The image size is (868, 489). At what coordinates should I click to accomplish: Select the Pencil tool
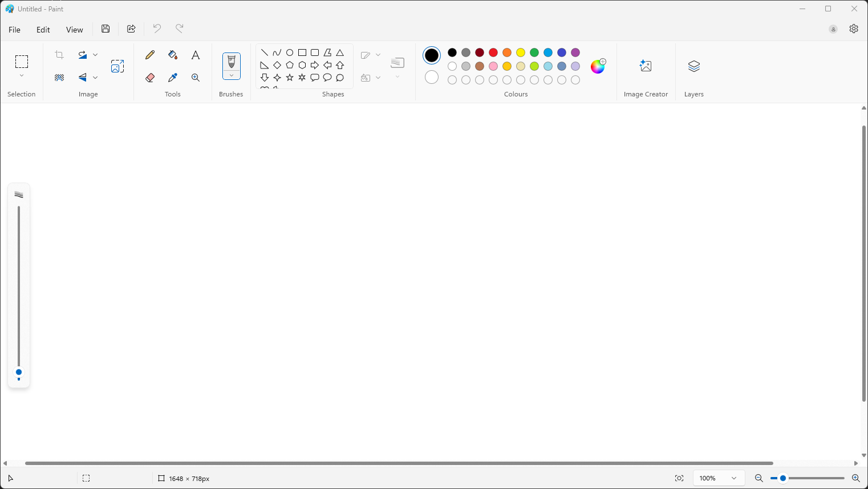click(x=150, y=55)
